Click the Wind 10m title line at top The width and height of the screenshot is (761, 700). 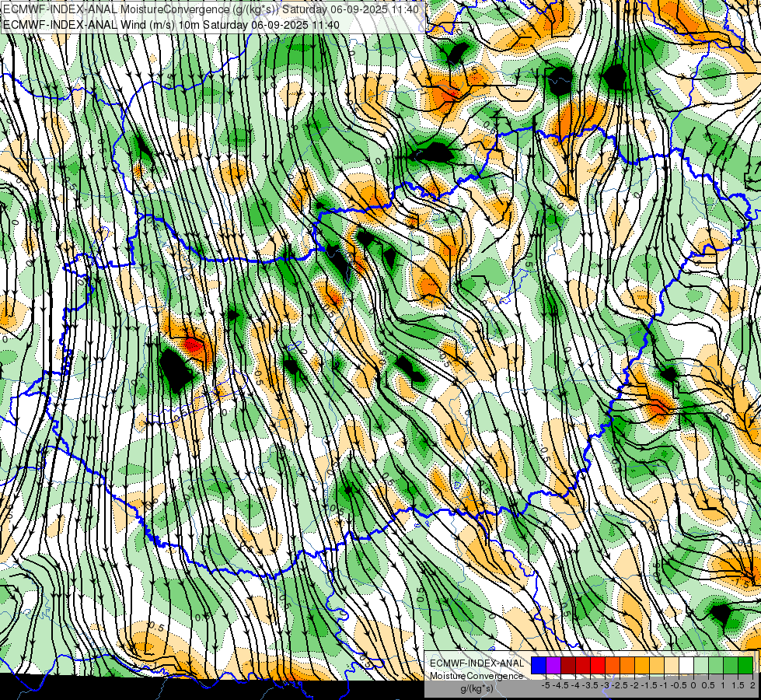coord(171,24)
